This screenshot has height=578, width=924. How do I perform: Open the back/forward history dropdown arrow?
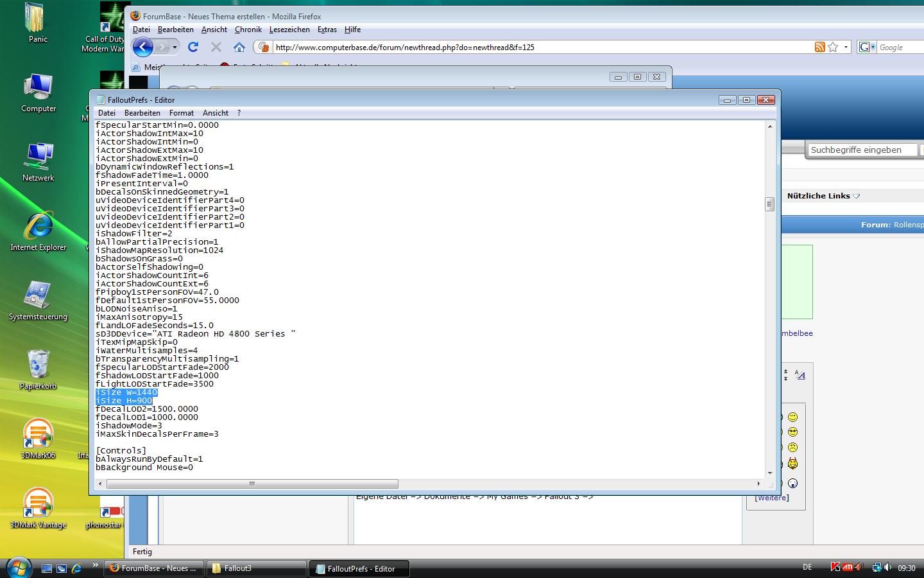coord(175,47)
